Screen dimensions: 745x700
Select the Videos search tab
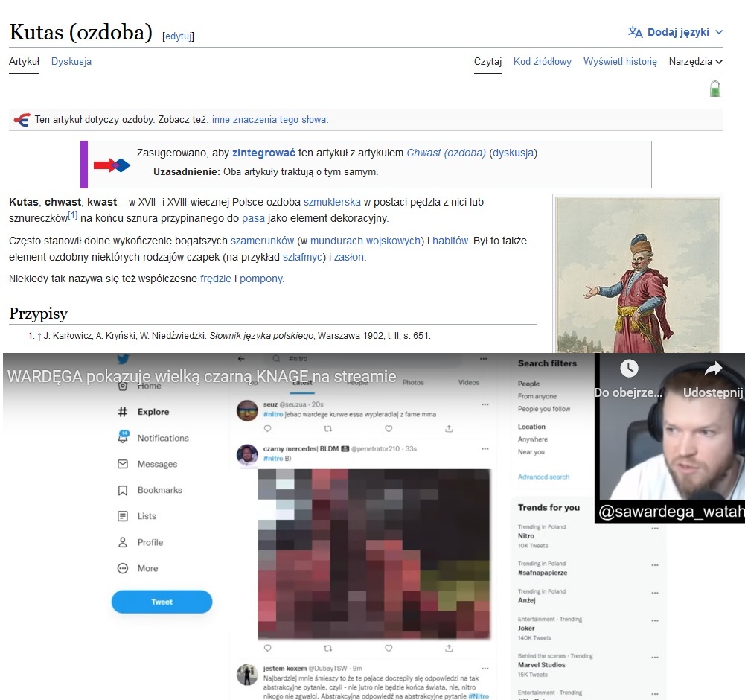(x=469, y=382)
